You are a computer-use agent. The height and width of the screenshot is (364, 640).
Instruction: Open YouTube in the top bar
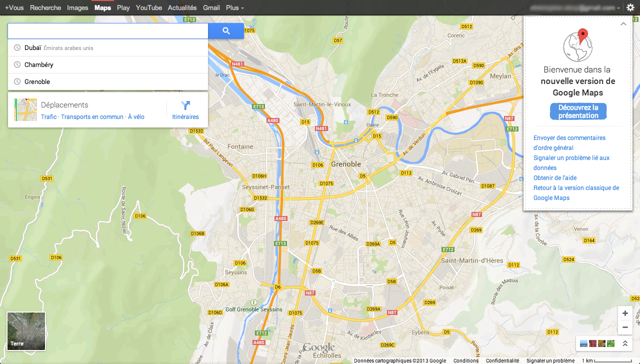pyautogui.click(x=149, y=8)
